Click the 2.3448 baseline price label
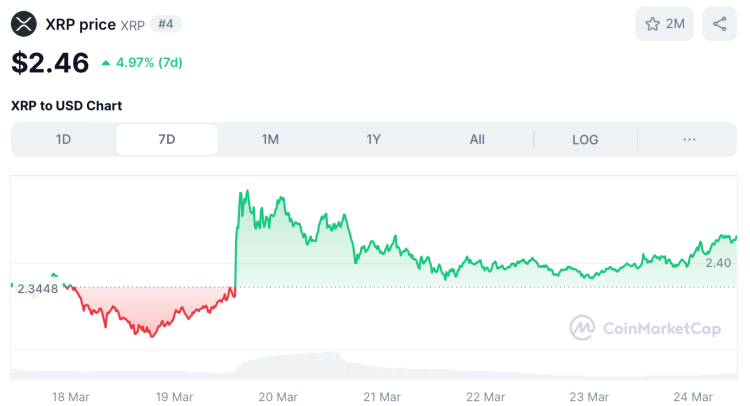The image size is (750, 406). point(38,289)
